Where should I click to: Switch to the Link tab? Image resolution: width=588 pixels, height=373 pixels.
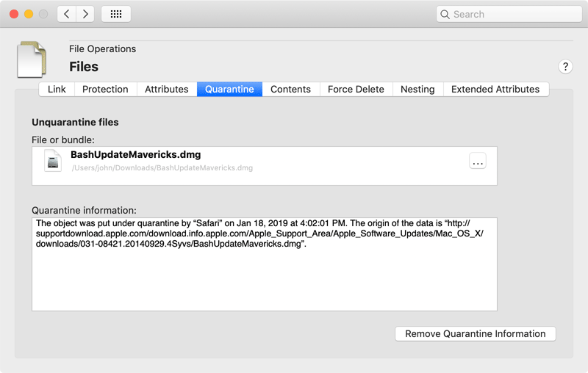pyautogui.click(x=57, y=89)
